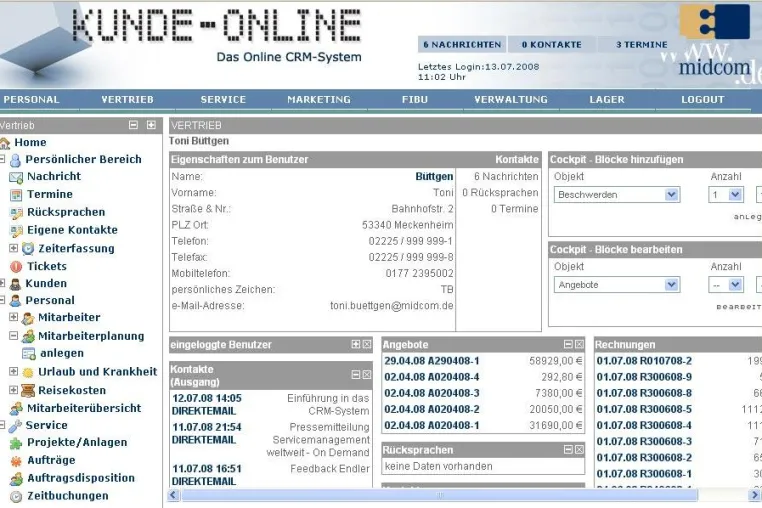
Task: Click the Personal person icon
Action: pyautogui.click(x=16, y=301)
